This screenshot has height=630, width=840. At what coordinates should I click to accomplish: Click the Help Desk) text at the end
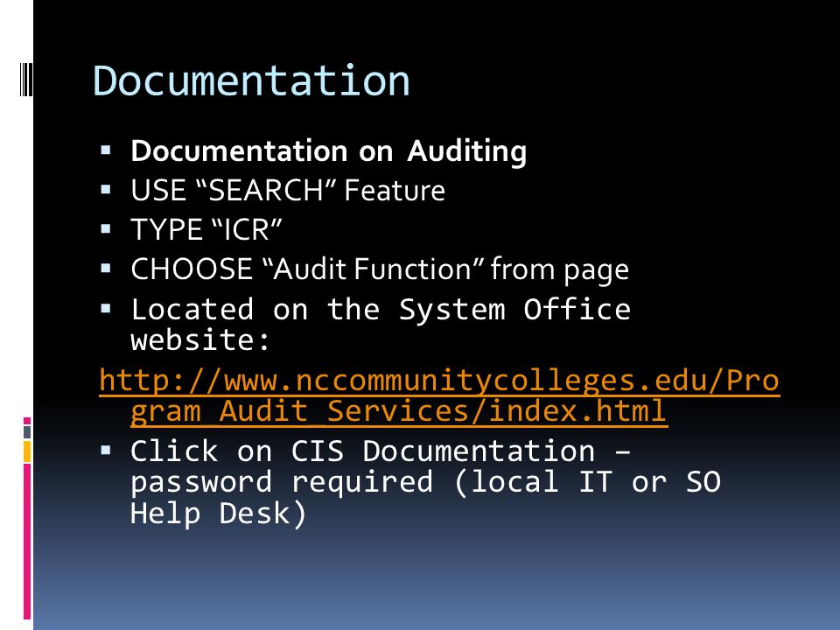tap(219, 514)
